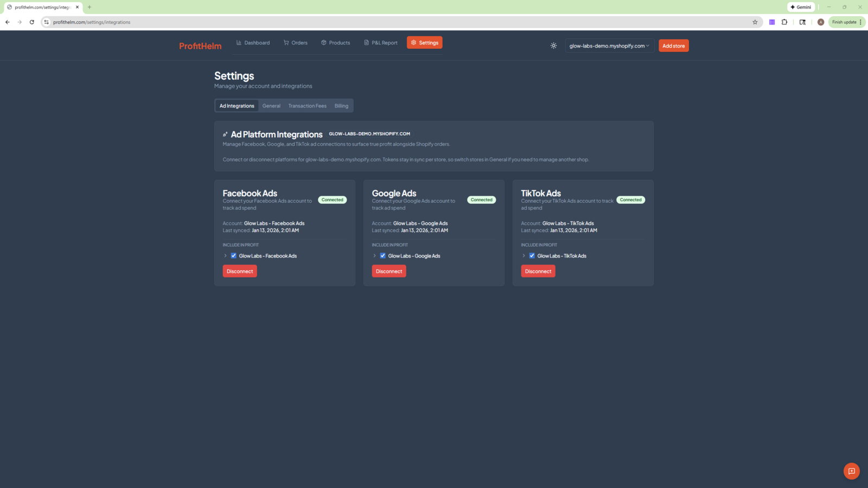
Task: Click the ProfitHelm logo
Action: click(200, 46)
